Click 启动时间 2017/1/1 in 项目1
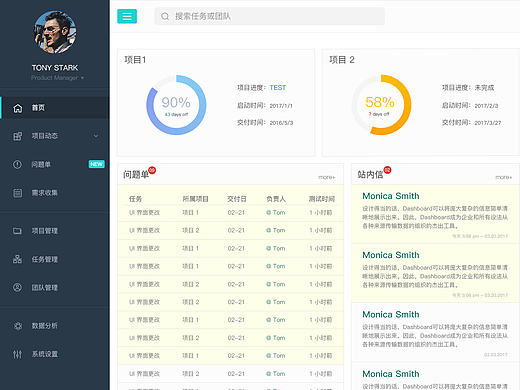 [265, 106]
